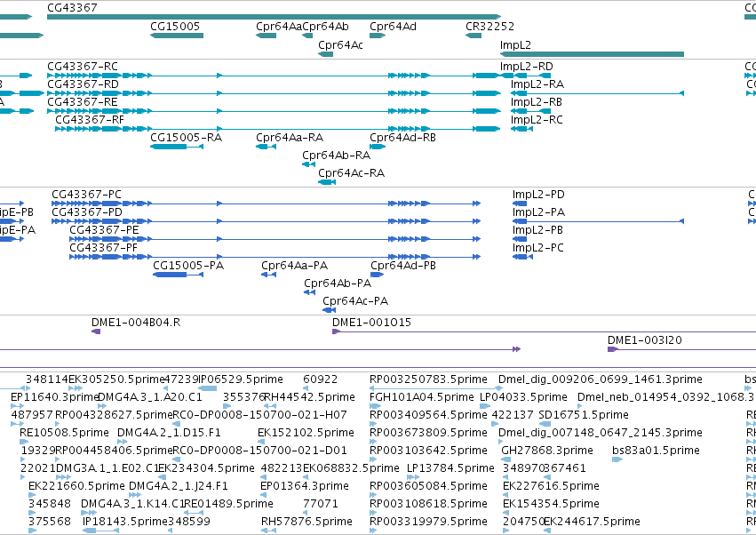This screenshot has height=535, width=756.
Task: Click EST EK152102.5prime
Action: point(261,442)
